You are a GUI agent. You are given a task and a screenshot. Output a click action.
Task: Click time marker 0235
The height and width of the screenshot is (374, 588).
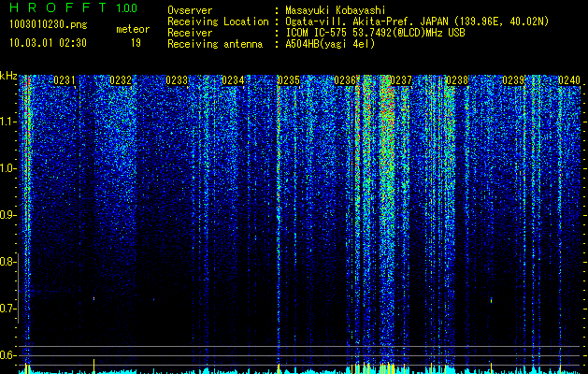pos(289,80)
